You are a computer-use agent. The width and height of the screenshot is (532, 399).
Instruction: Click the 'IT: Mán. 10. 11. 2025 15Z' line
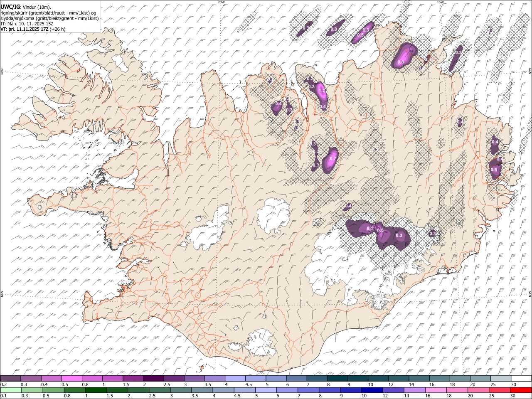click(27, 24)
